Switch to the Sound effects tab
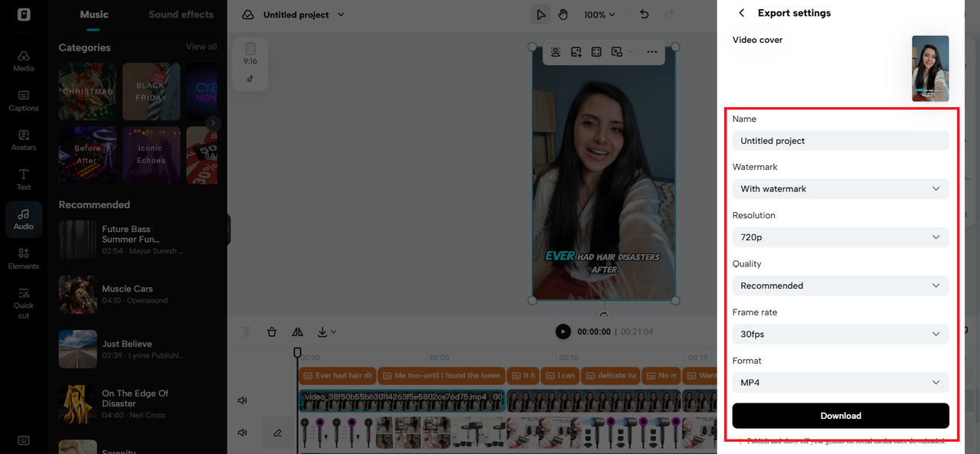 pyautogui.click(x=181, y=15)
